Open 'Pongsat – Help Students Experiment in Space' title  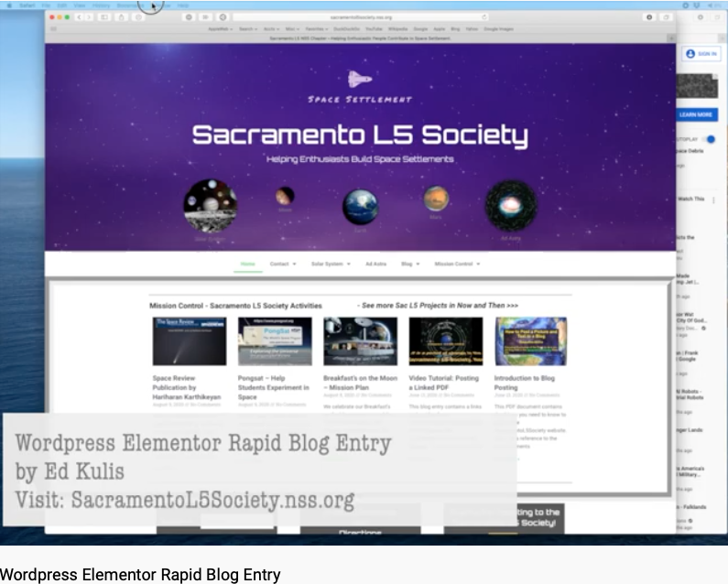click(274, 387)
